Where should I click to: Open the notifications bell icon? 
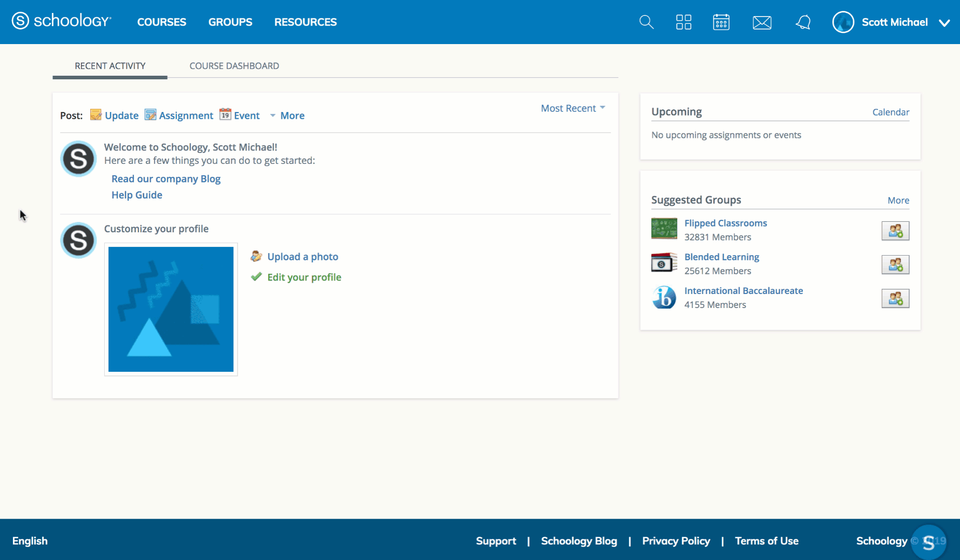tap(803, 22)
